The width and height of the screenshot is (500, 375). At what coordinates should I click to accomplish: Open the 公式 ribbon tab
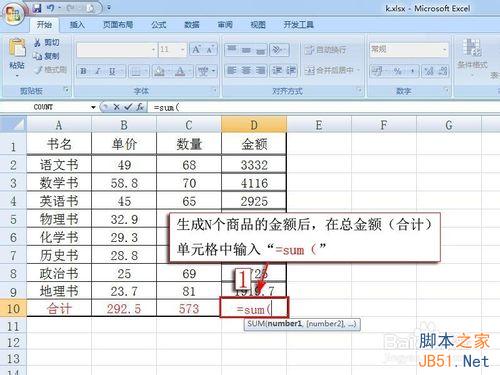pyautogui.click(x=159, y=25)
